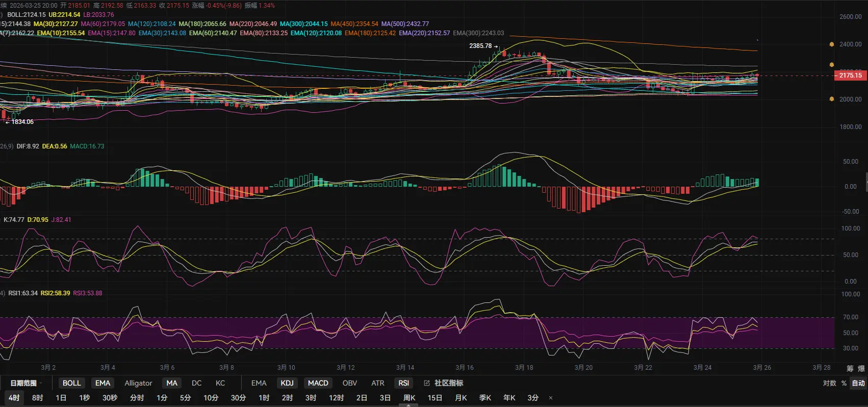Toggle the OBV sub-indicator on
The height and width of the screenshot is (407, 868).
pos(349,383)
